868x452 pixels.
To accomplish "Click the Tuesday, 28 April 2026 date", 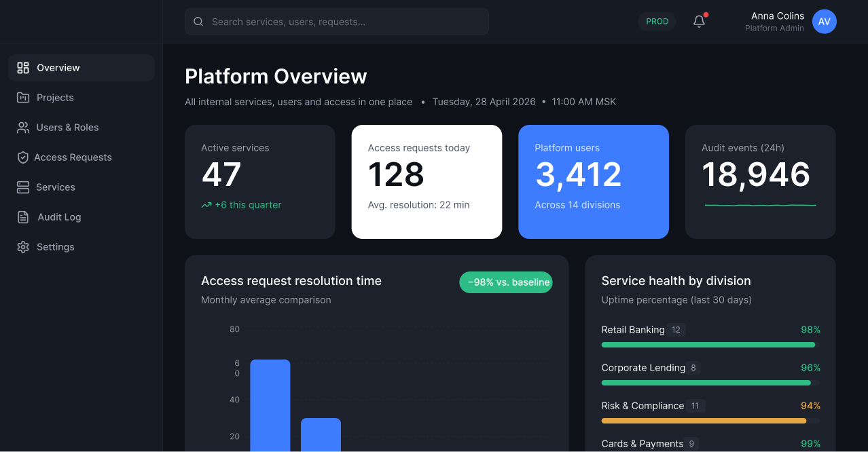I will tap(484, 102).
